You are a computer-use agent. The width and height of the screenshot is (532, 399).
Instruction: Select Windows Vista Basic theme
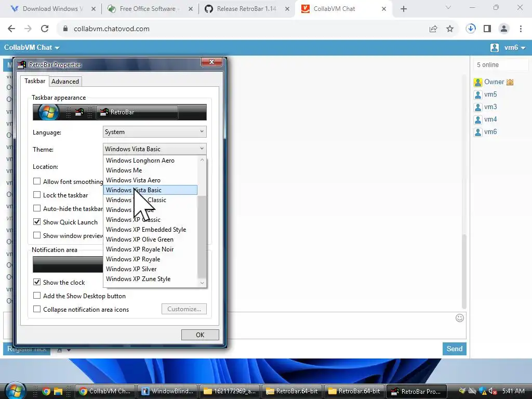point(150,190)
